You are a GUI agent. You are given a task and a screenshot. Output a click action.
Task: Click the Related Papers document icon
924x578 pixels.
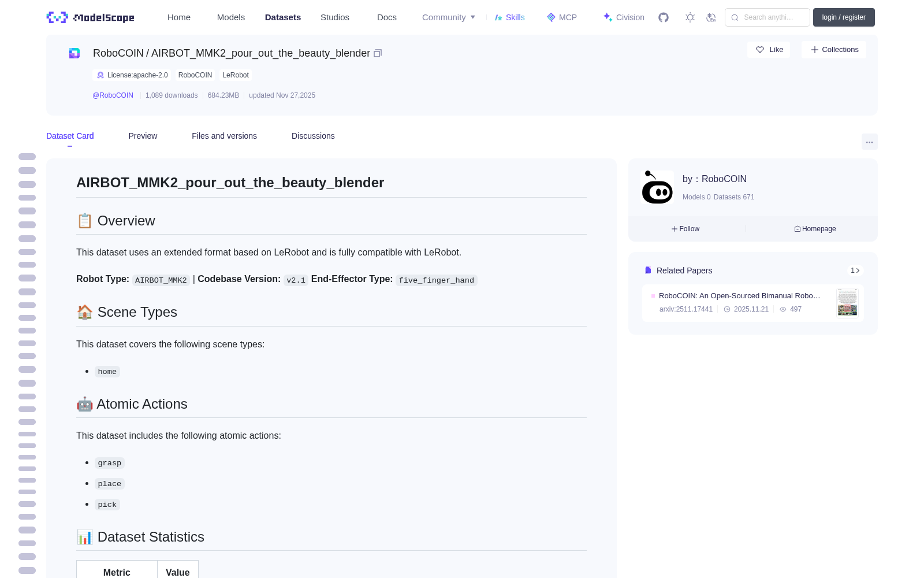coord(648,271)
